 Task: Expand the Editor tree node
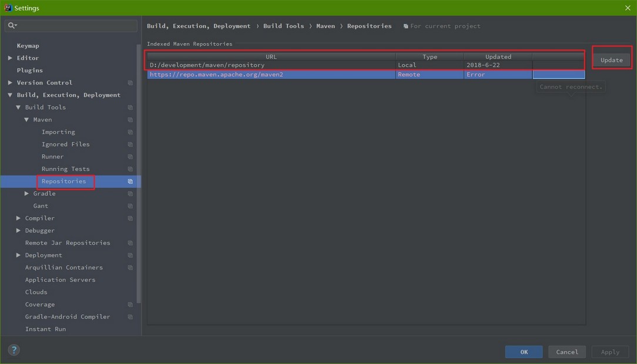10,58
